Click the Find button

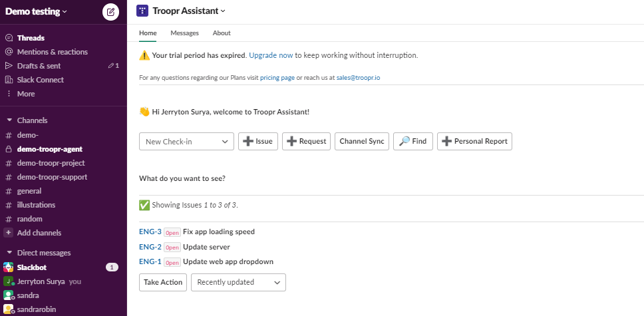(x=412, y=141)
